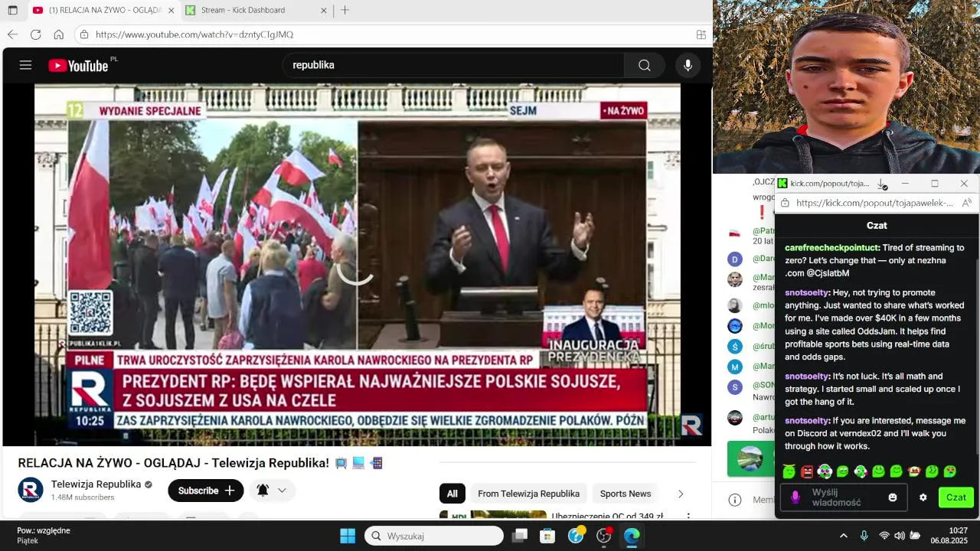Click the info icon beside the Memb text
This screenshot has height=551, width=980.
pyautogui.click(x=735, y=500)
